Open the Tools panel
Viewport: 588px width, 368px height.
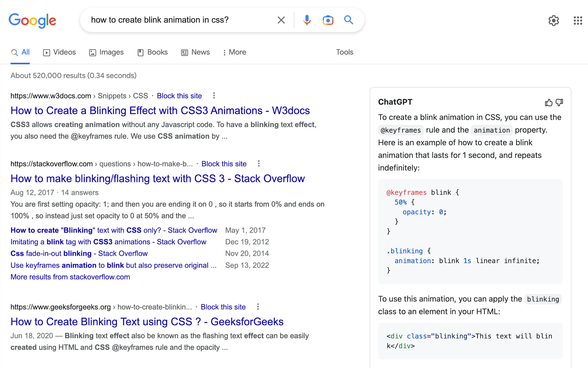click(344, 52)
